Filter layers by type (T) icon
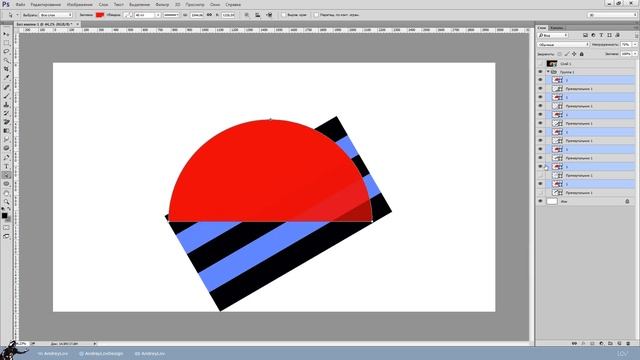Image resolution: width=640 pixels, height=360 pixels. pyautogui.click(x=601, y=36)
